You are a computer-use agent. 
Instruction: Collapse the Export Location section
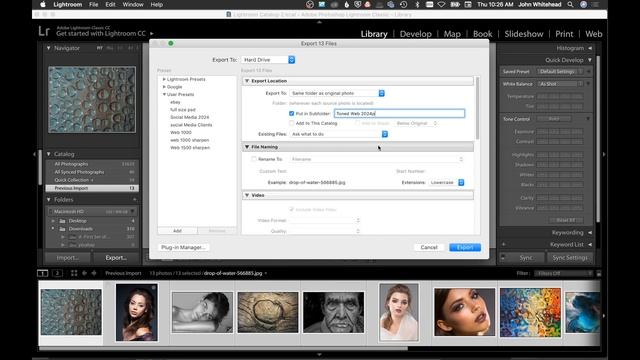[x=247, y=81]
